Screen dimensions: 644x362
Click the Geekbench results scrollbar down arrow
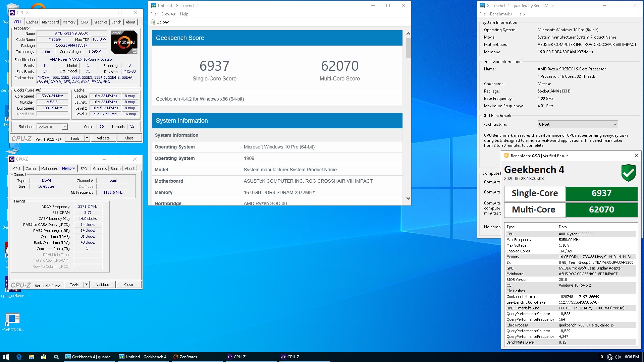point(408,198)
